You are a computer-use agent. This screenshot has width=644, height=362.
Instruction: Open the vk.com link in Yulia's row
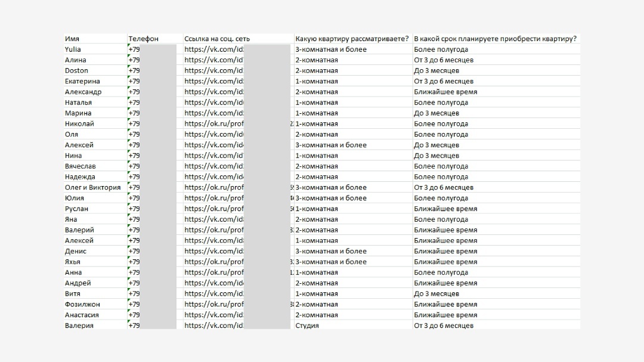214,49
